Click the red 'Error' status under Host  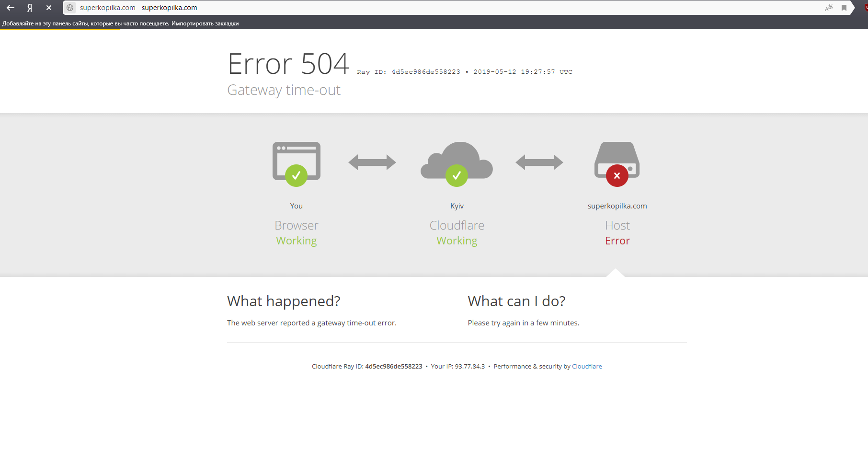617,241
